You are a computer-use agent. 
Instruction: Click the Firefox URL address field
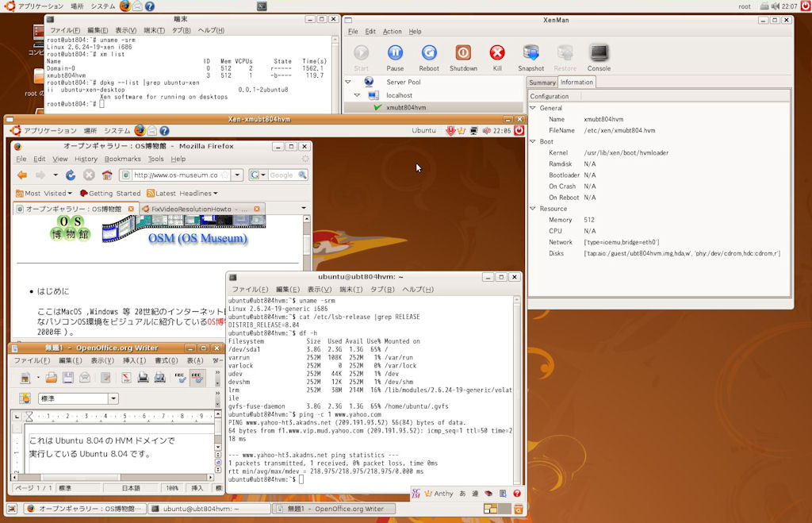(177, 175)
